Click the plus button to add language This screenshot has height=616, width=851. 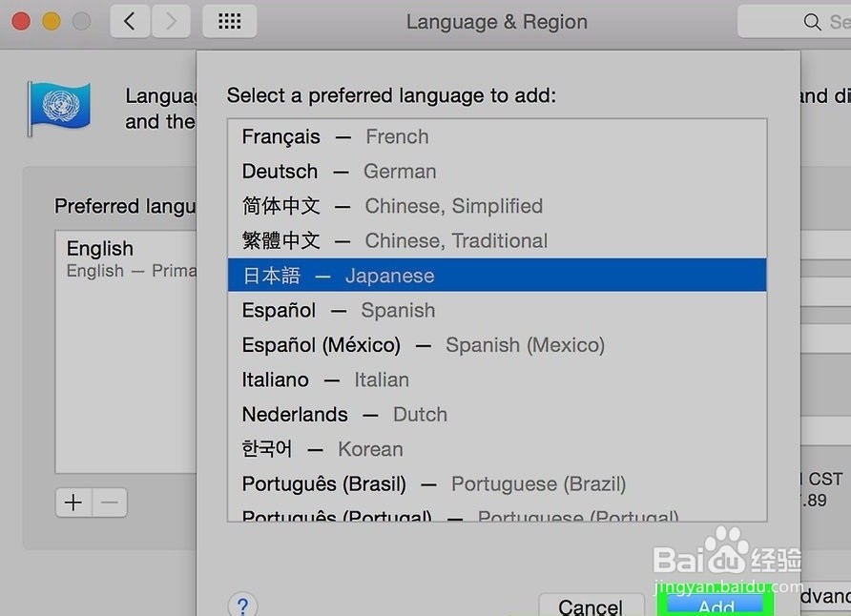point(73,503)
